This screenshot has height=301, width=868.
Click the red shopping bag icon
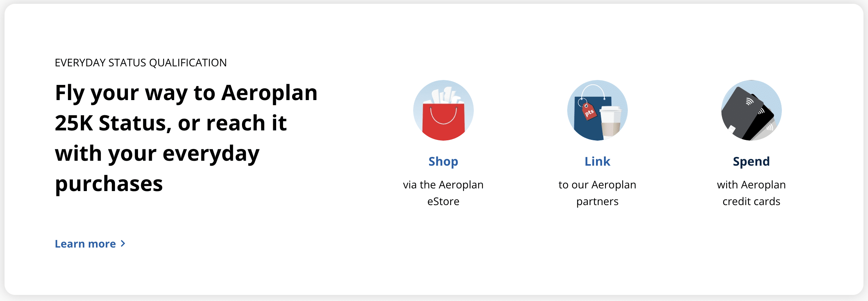click(x=443, y=121)
